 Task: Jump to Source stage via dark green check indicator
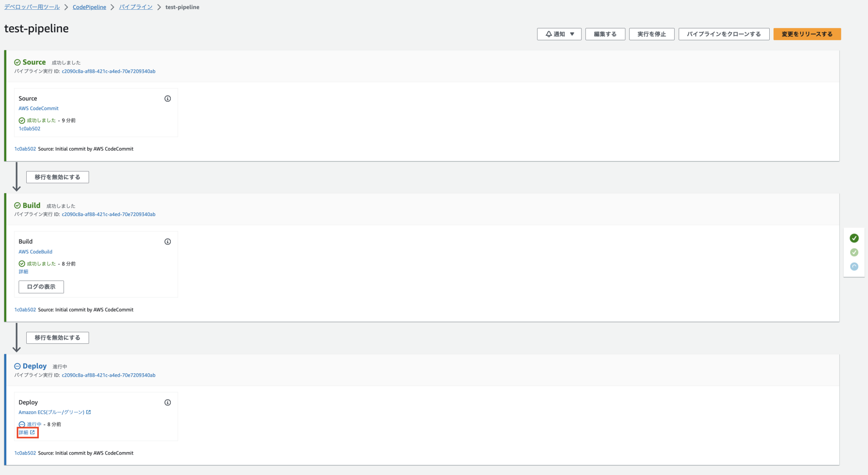[854, 238]
